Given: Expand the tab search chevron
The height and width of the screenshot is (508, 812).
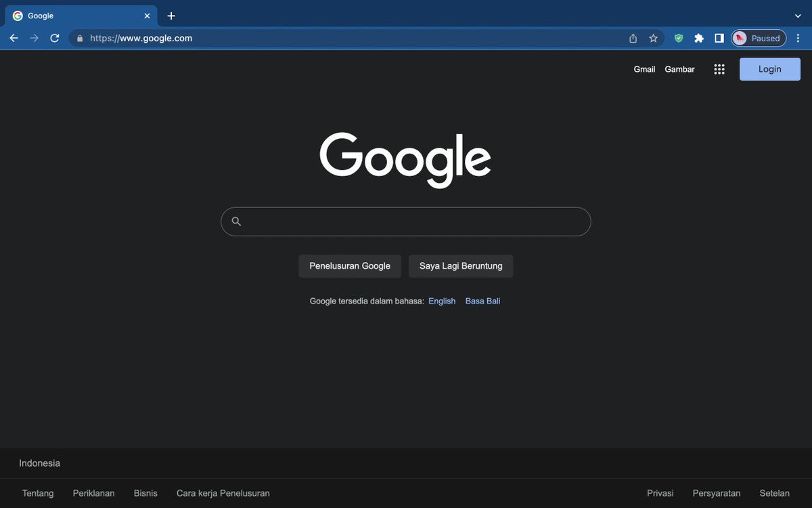Looking at the screenshot, I should click(798, 16).
